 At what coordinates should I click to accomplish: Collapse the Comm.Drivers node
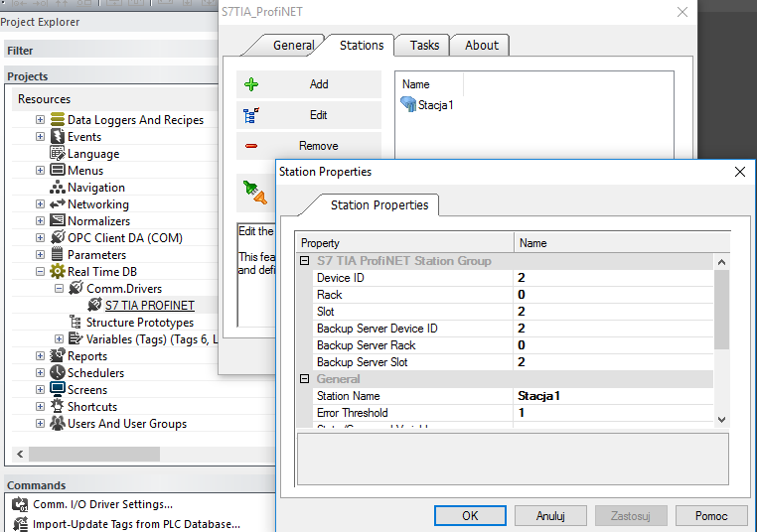(59, 289)
